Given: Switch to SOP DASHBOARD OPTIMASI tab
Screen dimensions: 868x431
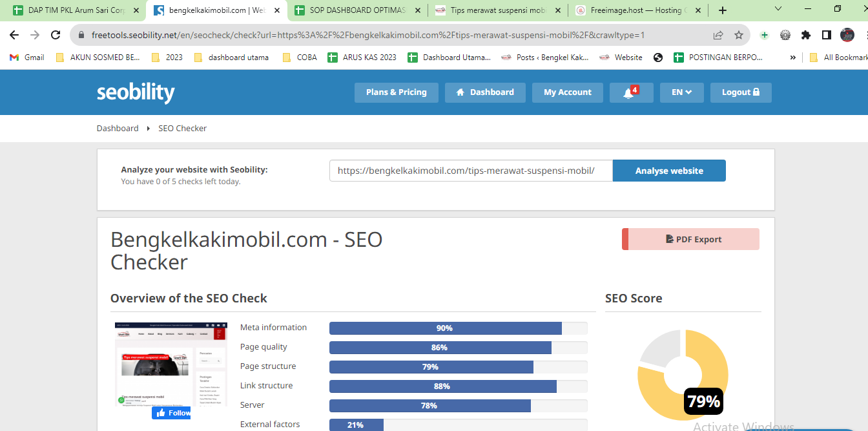Looking at the screenshot, I should (357, 10).
